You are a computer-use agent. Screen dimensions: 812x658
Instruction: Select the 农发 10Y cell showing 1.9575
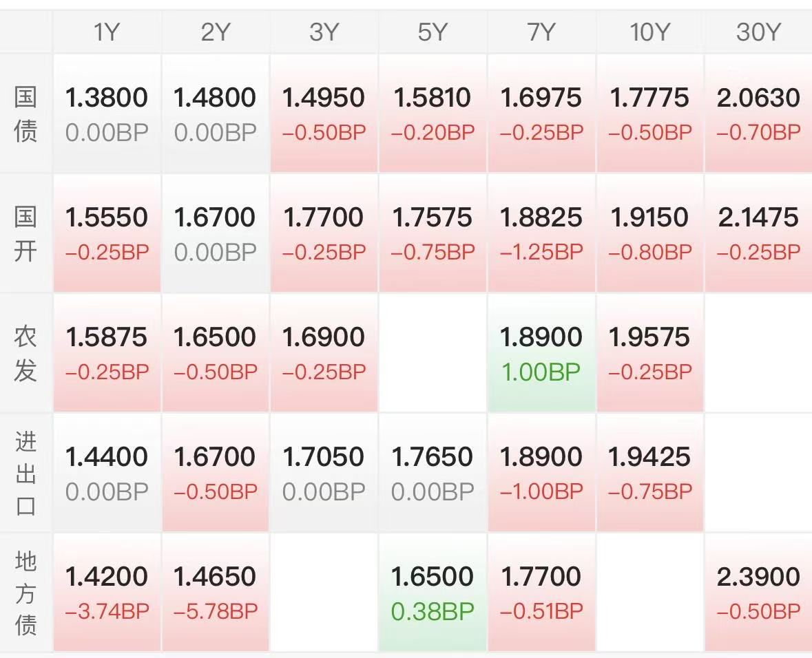[649, 353]
